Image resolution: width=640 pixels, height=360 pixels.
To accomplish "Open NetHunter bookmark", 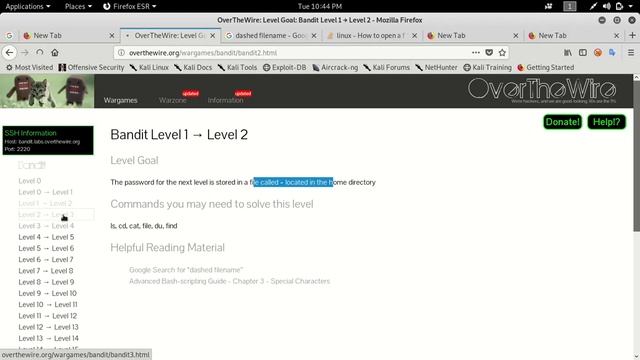I will (x=436, y=67).
